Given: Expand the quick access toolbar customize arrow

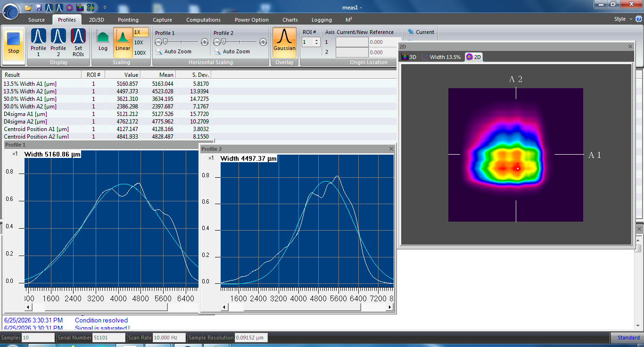Looking at the screenshot, I should click(104, 8).
